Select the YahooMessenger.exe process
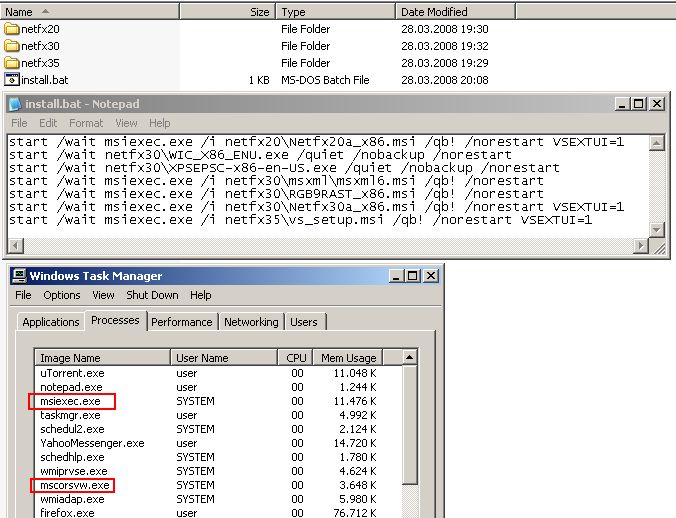 click(x=219, y=443)
